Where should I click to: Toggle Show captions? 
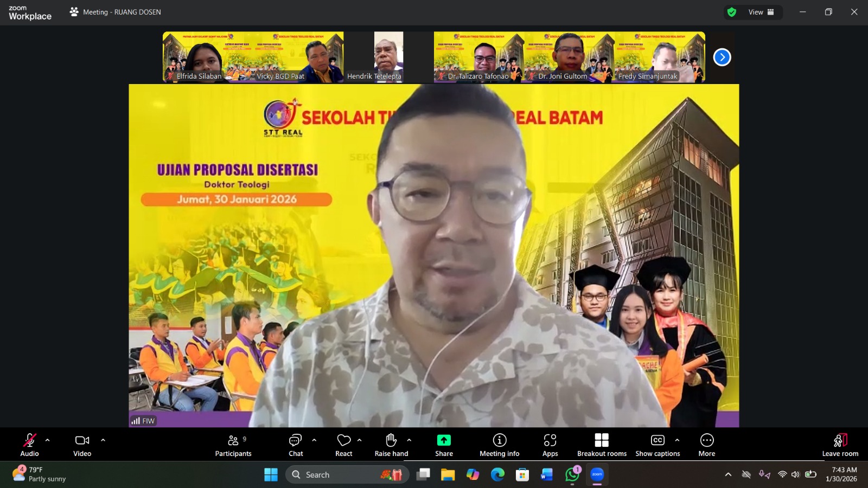tap(658, 445)
